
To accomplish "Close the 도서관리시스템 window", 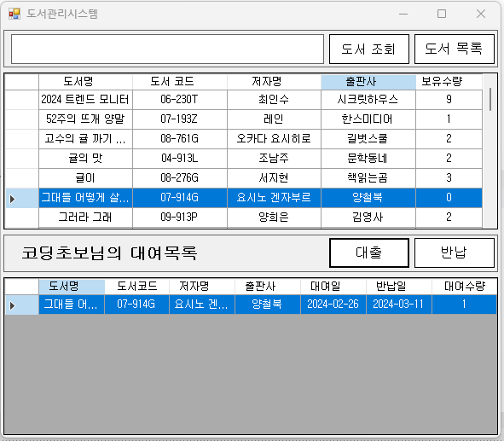I will 481,14.
